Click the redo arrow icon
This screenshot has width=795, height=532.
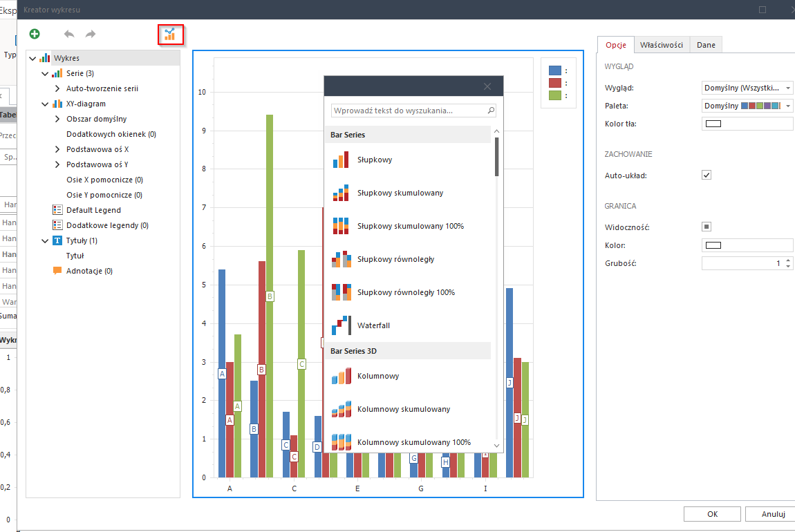(x=91, y=34)
